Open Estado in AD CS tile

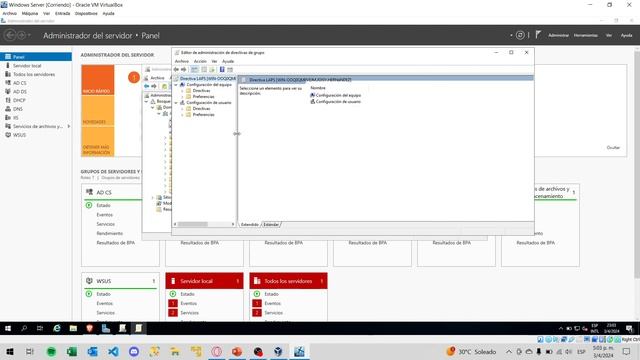(103, 205)
